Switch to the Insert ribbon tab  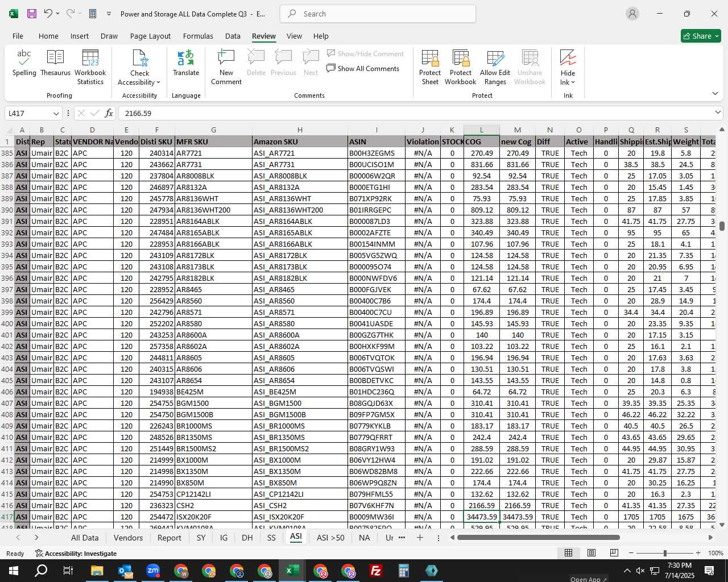point(80,36)
